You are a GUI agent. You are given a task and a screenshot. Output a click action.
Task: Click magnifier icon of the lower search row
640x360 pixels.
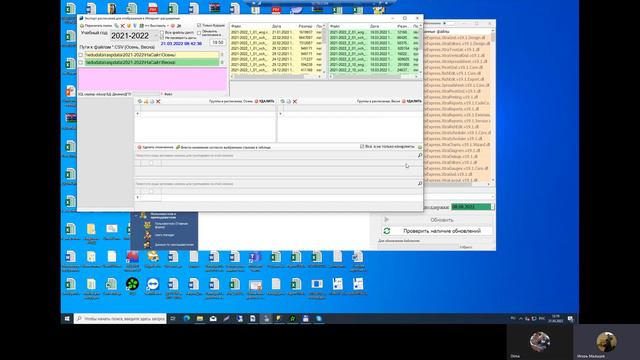pyautogui.click(x=420, y=184)
